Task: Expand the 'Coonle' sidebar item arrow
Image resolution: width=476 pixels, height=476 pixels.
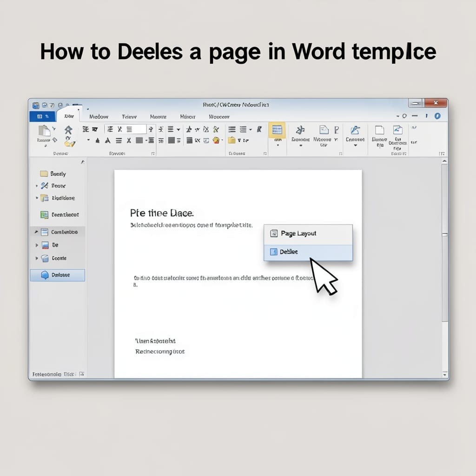Action: (x=37, y=258)
